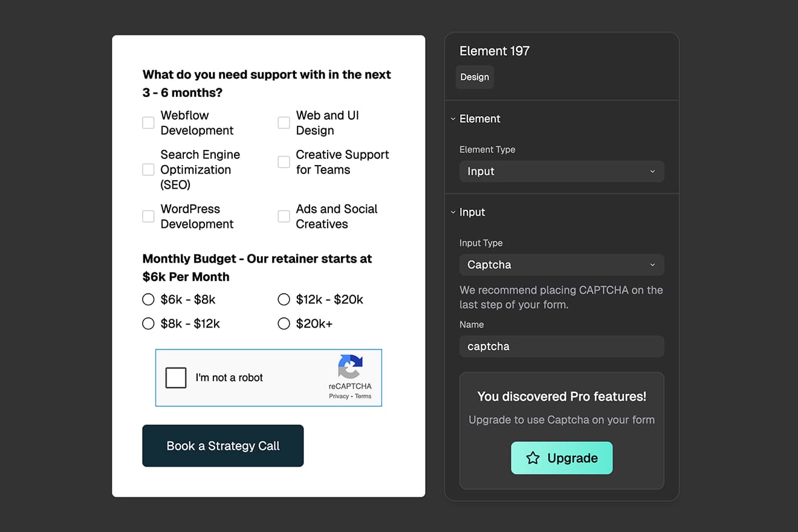The width and height of the screenshot is (798, 532).
Task: Tick the Creative Support for Teams checkbox
Action: point(284,162)
